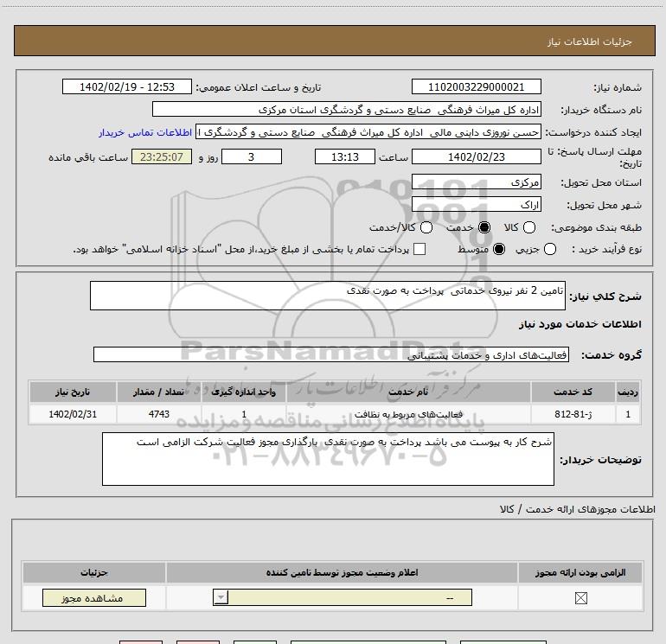Click the quantity cell 4743
Image resolution: width=666 pixels, height=644 pixels.
point(158,414)
